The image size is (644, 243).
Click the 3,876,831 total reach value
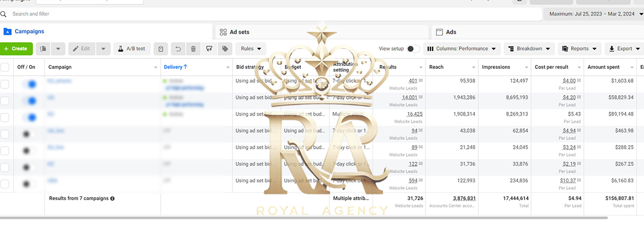pyautogui.click(x=464, y=199)
